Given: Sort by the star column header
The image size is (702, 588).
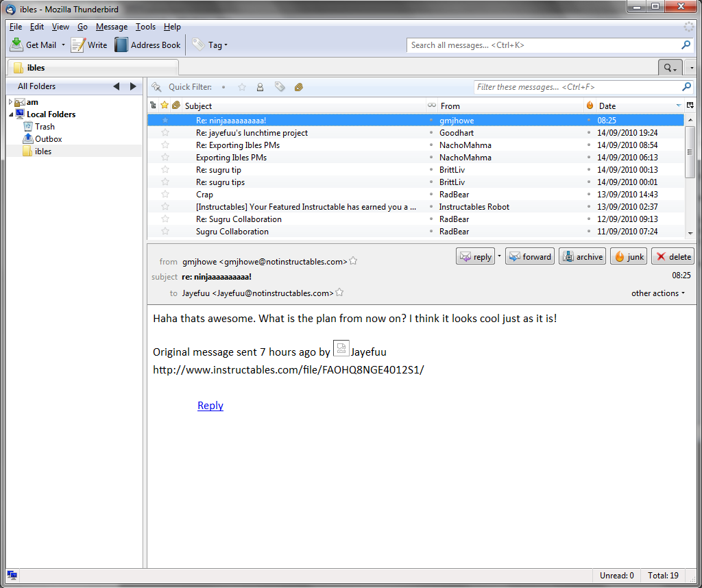Looking at the screenshot, I should click(x=165, y=106).
